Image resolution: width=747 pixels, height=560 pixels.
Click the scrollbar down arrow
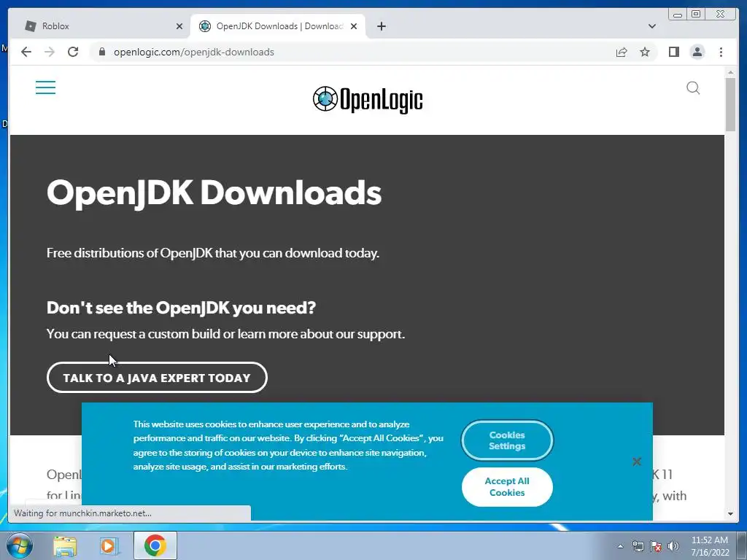[x=730, y=514]
